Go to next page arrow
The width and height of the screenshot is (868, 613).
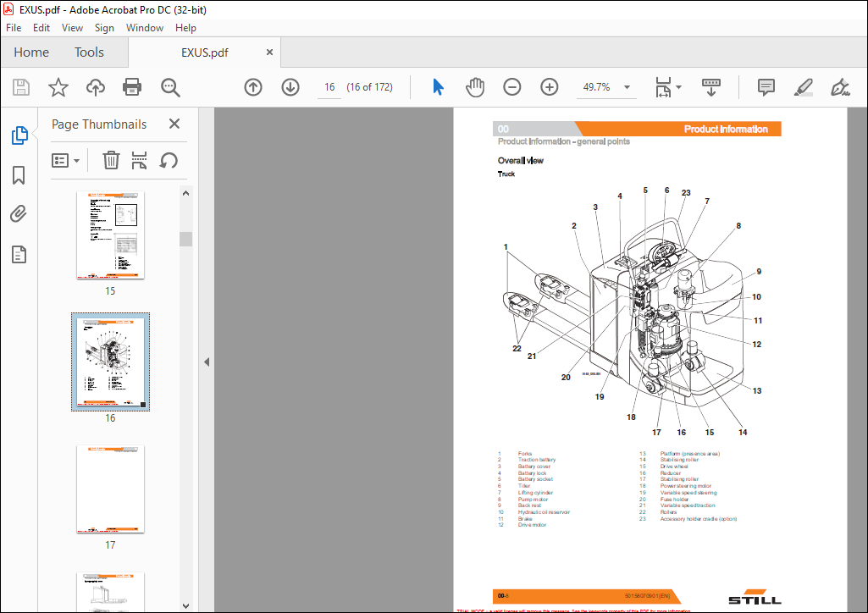pyautogui.click(x=290, y=87)
